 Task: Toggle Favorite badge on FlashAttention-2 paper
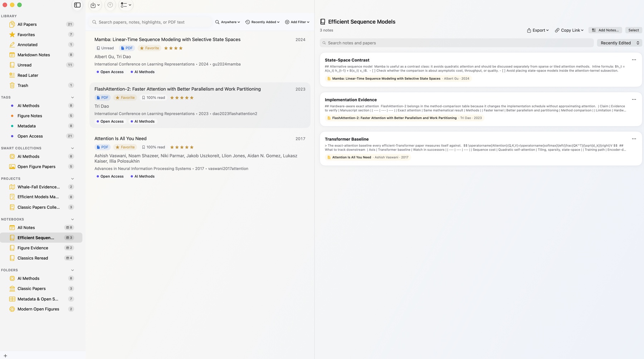click(125, 98)
